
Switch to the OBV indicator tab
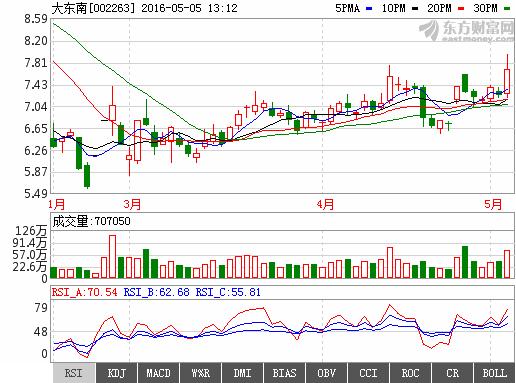(326, 373)
